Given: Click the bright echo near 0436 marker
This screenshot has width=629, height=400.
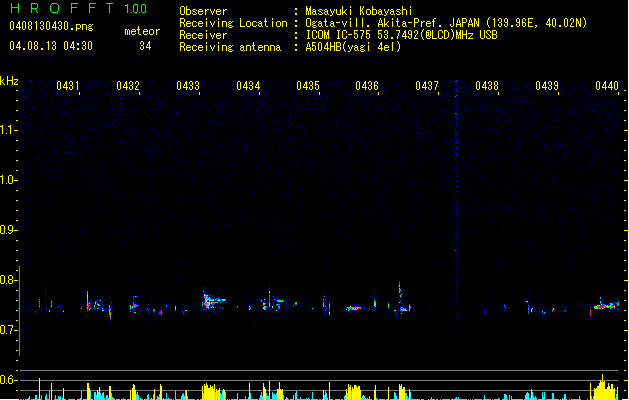Looking at the screenshot, I should (x=355, y=308).
